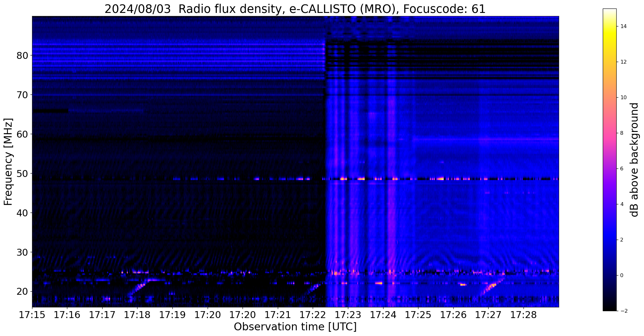Click the 'Frequency [MHz]' y-axis label
Image resolution: width=644 pixels, height=336 pixels.
8,162
